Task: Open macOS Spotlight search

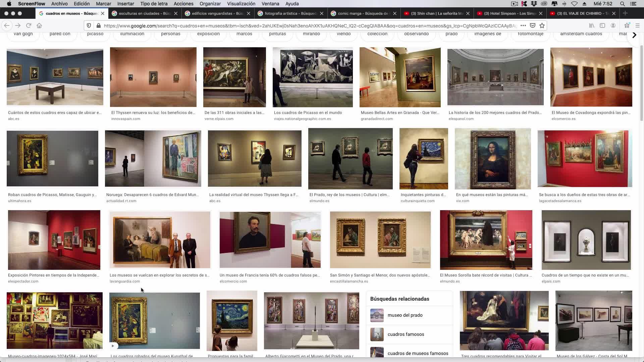Action: tap(622, 4)
